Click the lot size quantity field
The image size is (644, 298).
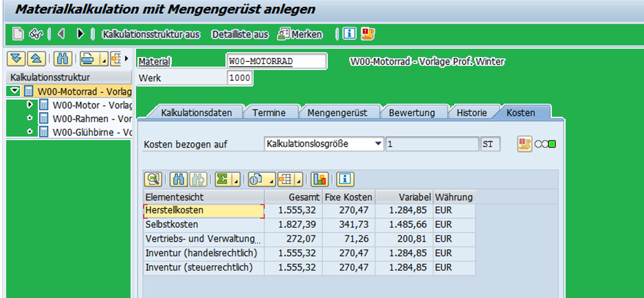(432, 144)
